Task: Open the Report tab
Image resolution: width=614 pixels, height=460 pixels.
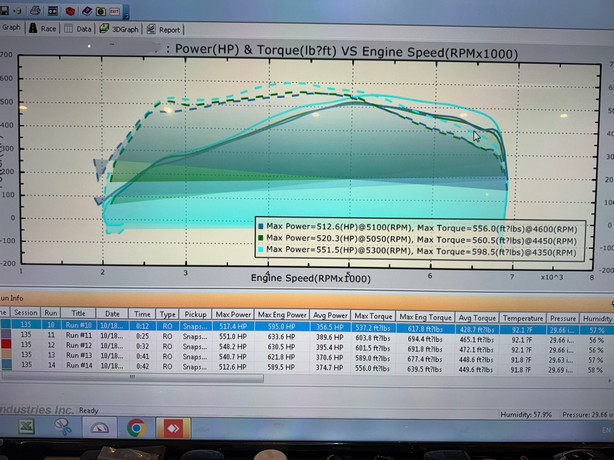Action: [x=166, y=29]
